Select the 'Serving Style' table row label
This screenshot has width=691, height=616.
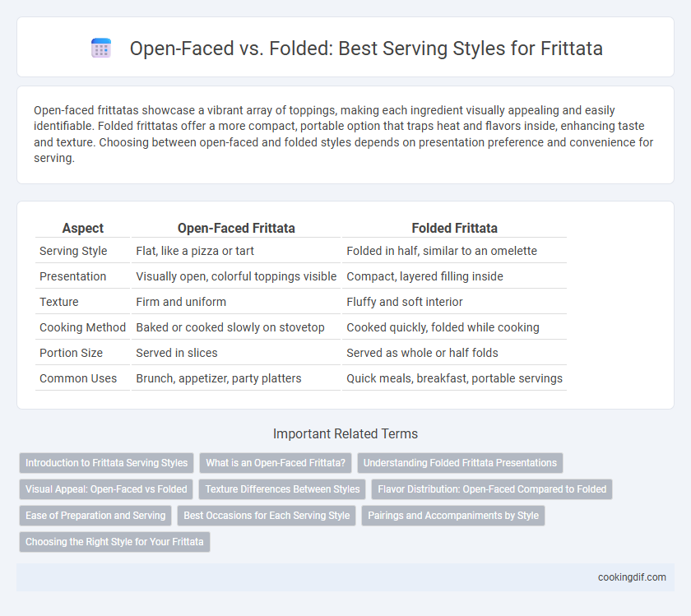73,251
